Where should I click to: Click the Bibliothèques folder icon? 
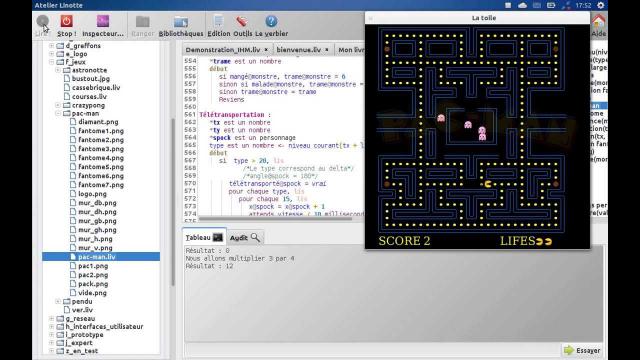(x=181, y=22)
